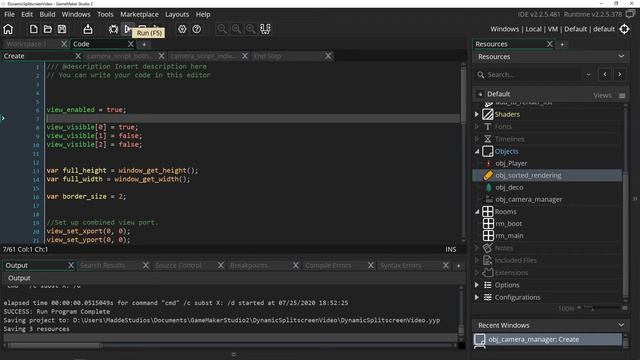Go to the Start Page home icon
Screen dimensions: 640x360
8,29
